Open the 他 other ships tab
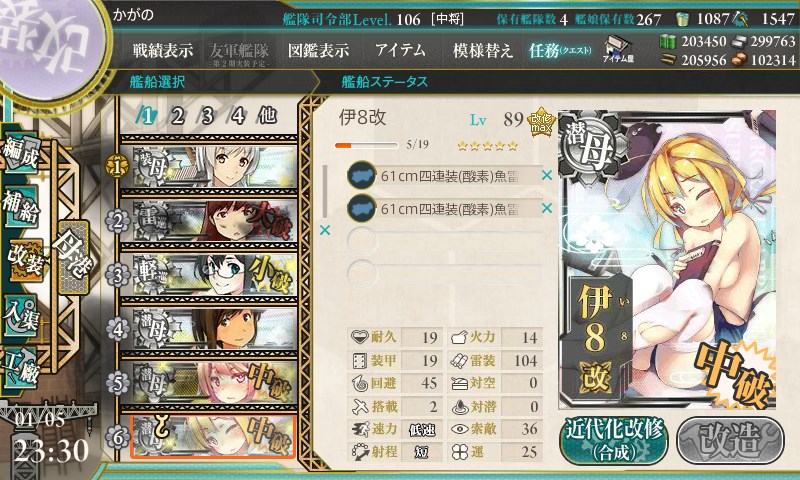The image size is (800, 480). (267, 116)
